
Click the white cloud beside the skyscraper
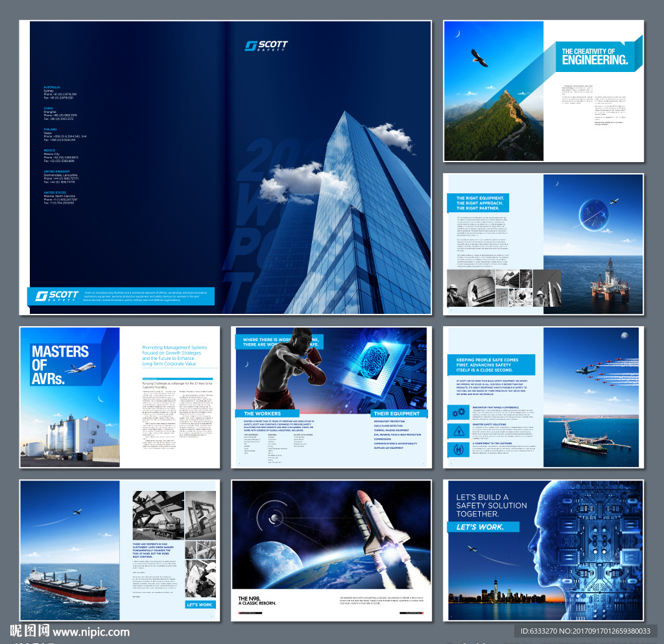(x=302, y=183)
